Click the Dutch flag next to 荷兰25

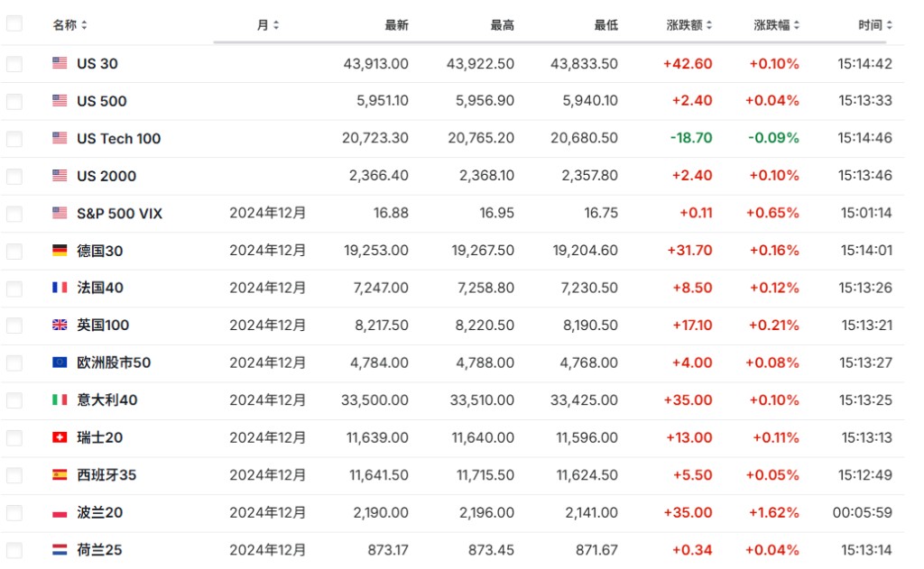[60, 549]
